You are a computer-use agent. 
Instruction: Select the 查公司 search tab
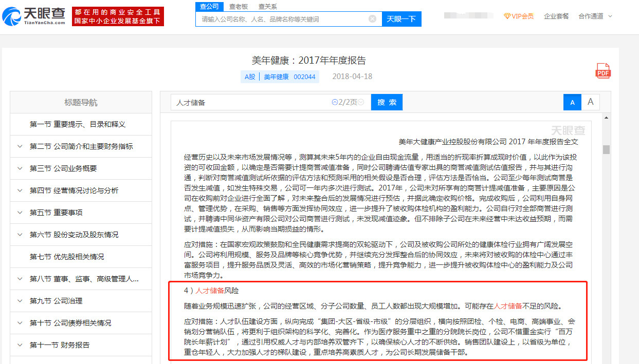click(x=209, y=6)
